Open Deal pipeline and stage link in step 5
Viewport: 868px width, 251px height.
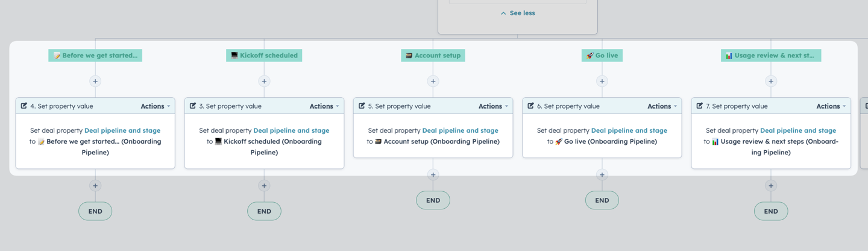tap(461, 130)
